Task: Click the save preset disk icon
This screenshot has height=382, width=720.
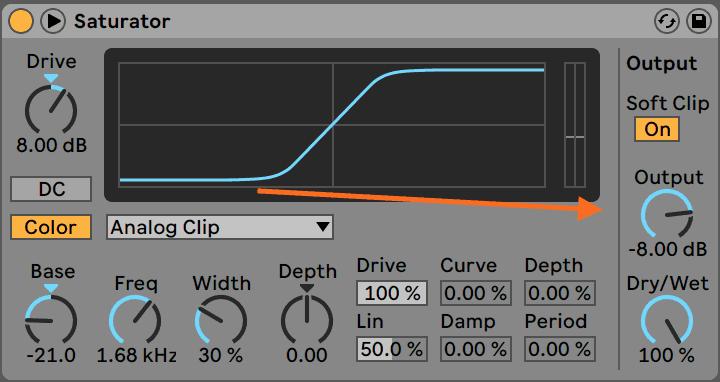Action: (x=699, y=21)
